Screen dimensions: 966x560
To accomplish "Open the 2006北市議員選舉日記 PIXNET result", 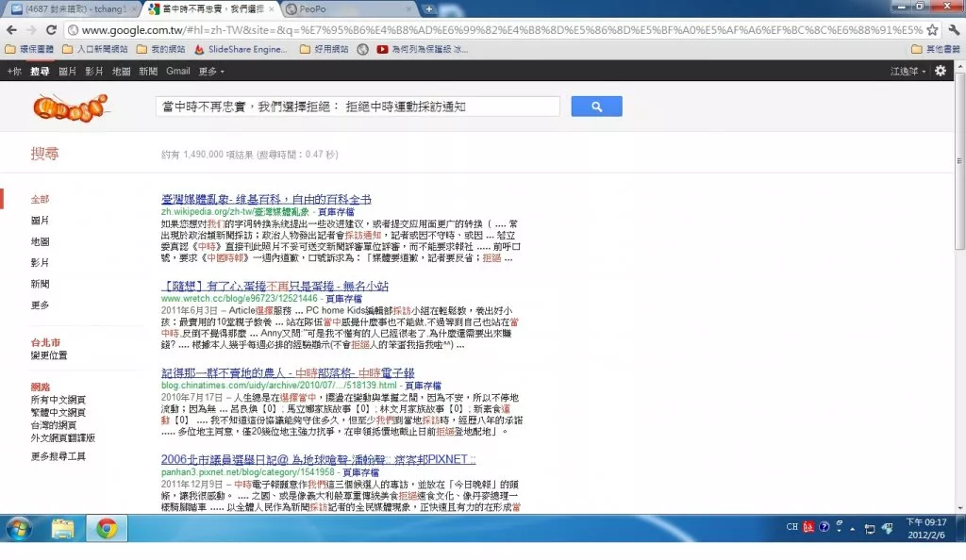I will click(319, 460).
